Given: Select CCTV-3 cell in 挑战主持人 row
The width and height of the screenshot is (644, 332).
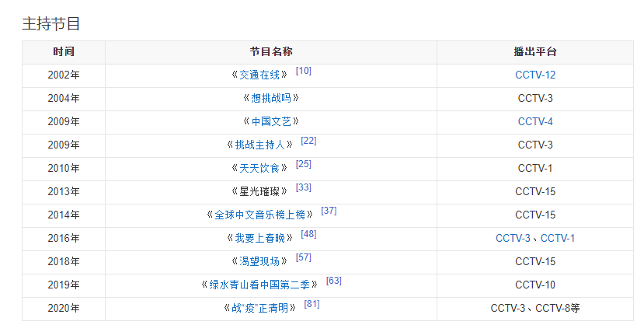Looking at the screenshot, I should [535, 145].
